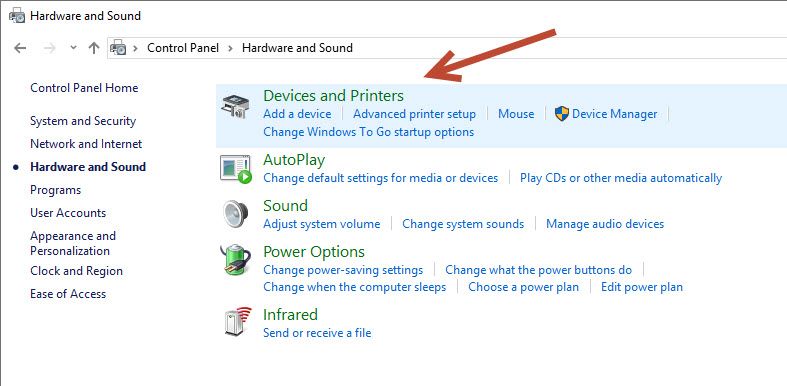Image resolution: width=787 pixels, height=386 pixels.
Task: Go to System and Security category
Action: [83, 121]
